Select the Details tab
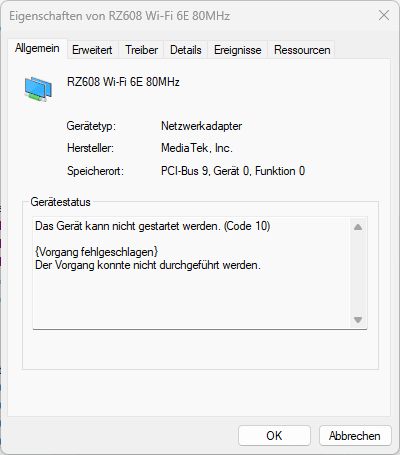The image size is (400, 455). coord(186,50)
